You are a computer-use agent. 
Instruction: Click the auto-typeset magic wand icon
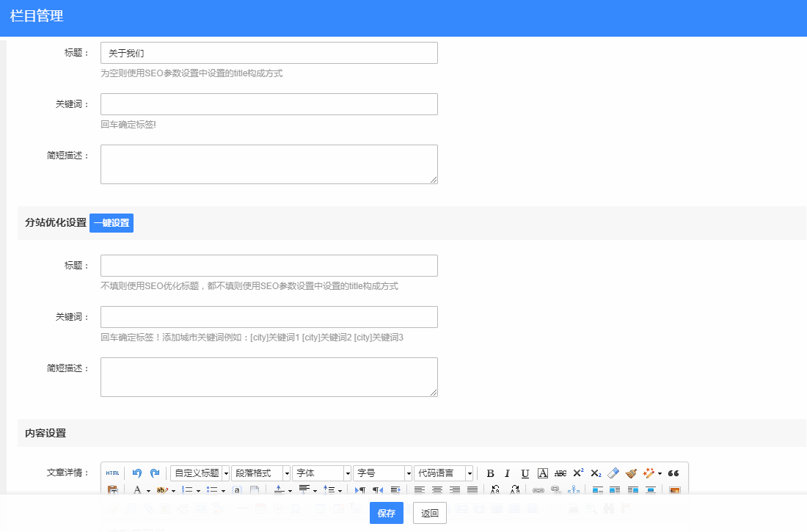pos(649,473)
